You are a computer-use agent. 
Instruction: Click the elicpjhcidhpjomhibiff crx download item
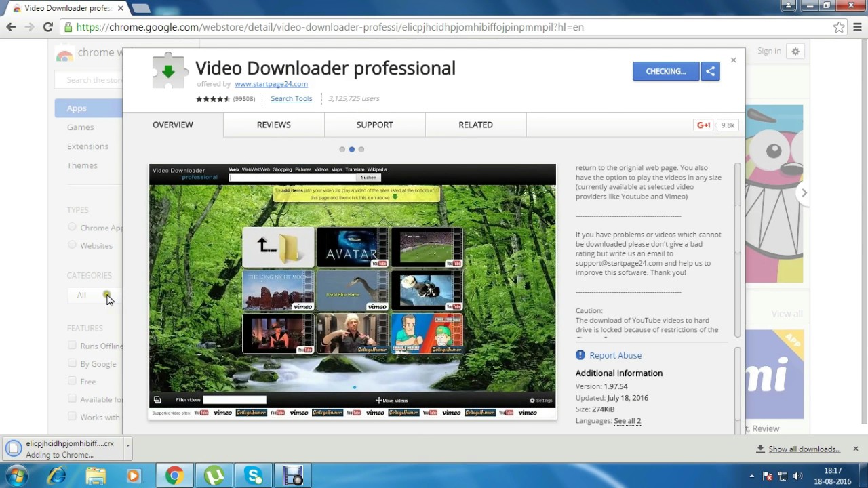pyautogui.click(x=61, y=449)
